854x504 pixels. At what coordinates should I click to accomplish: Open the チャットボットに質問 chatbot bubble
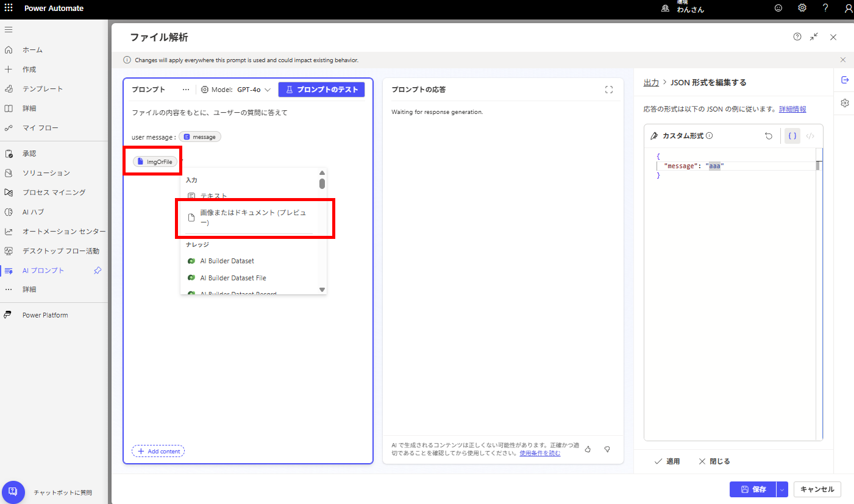coord(13,492)
